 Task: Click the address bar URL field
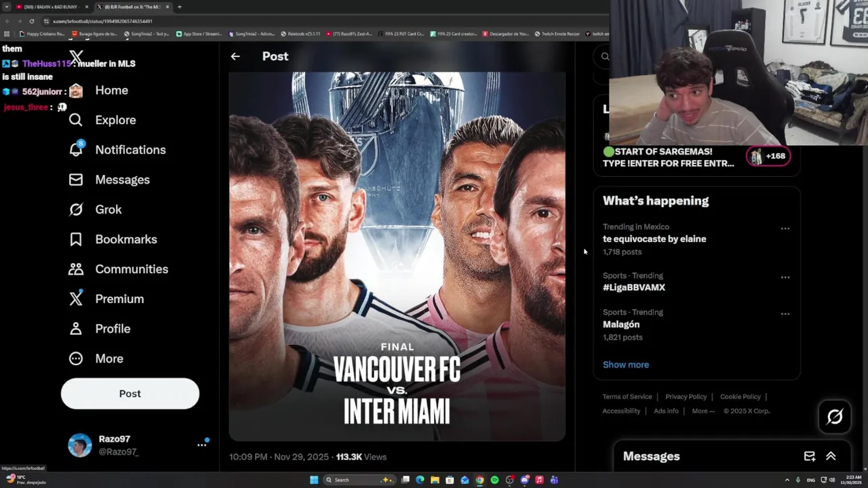(325, 21)
